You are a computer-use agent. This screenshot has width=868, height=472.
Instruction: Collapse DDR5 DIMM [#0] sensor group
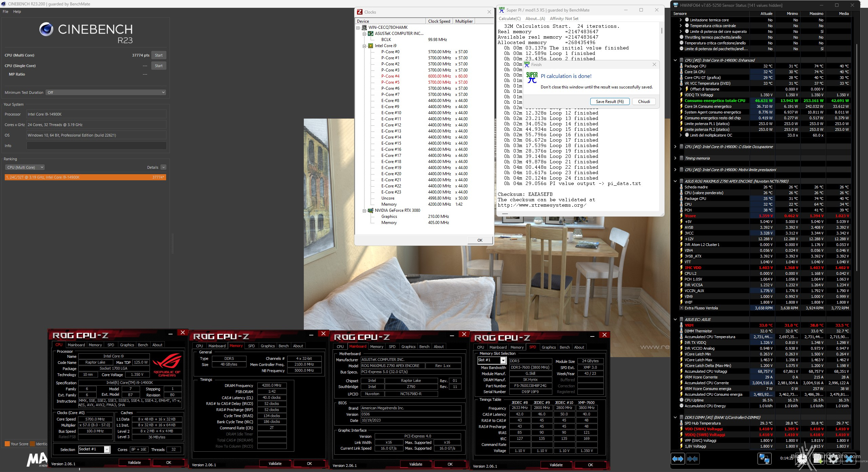(x=675, y=417)
